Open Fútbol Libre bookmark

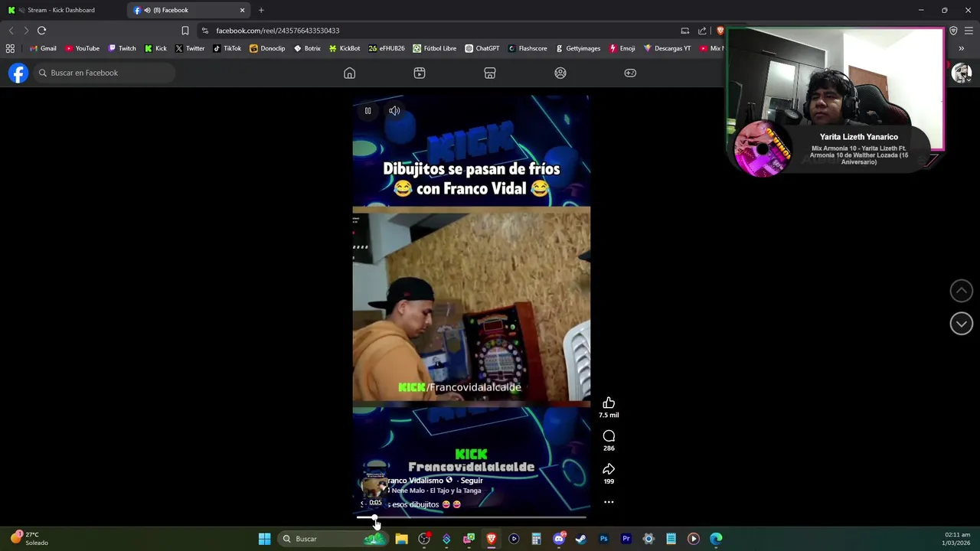(434, 48)
